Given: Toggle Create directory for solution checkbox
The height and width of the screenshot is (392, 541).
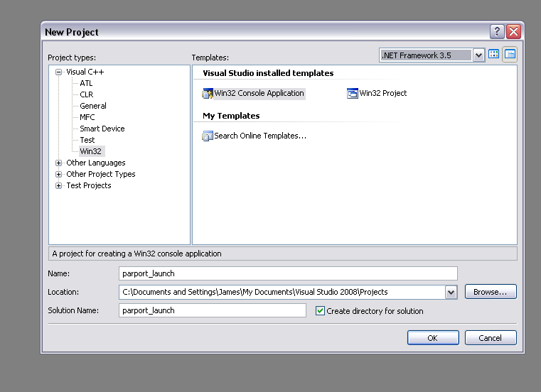Looking at the screenshot, I should (x=320, y=310).
